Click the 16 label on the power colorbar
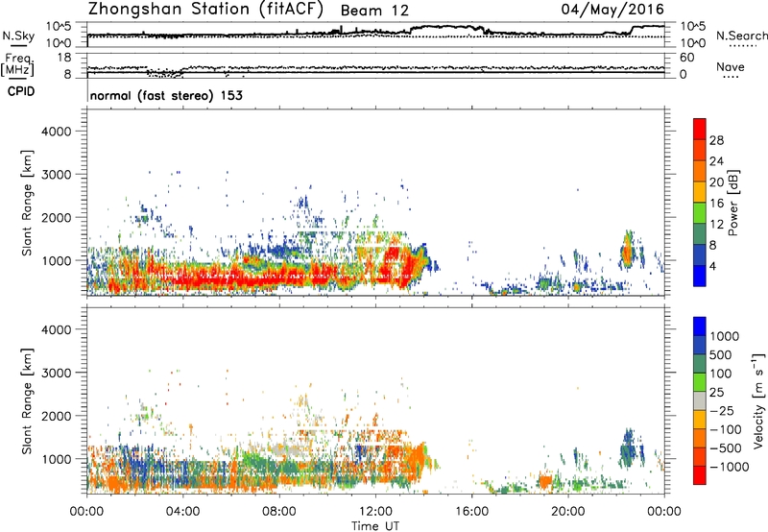Screen dimensions: 768x532 pyautogui.click(x=716, y=204)
